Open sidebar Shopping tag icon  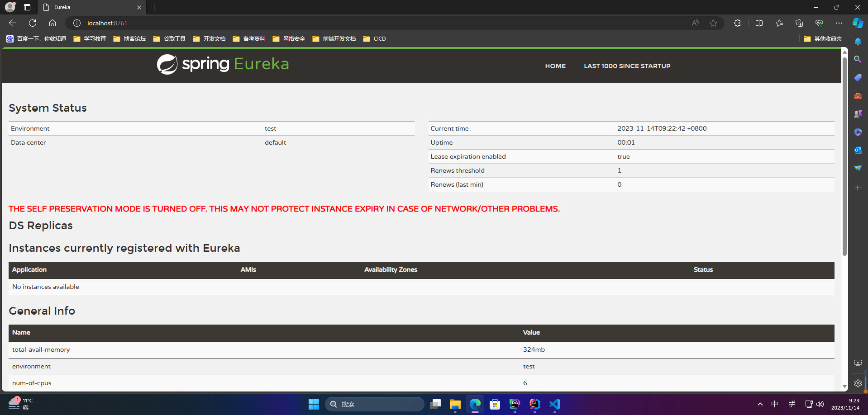(858, 78)
